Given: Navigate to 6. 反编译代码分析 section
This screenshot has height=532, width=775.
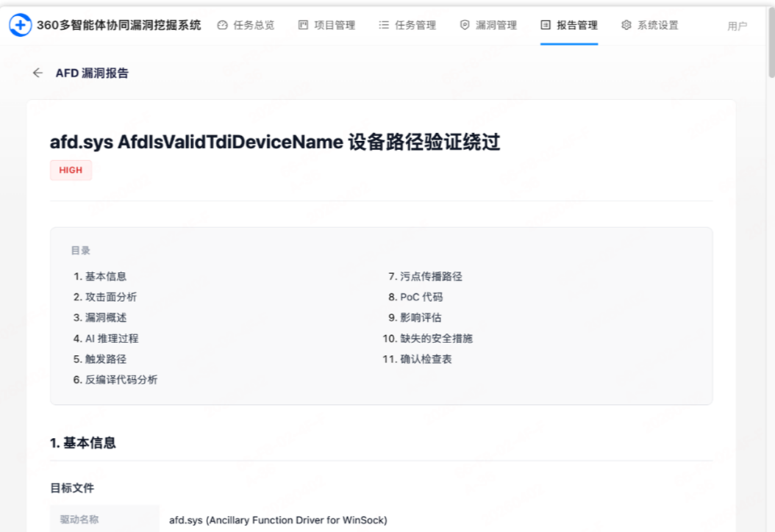Looking at the screenshot, I should pyautogui.click(x=115, y=380).
